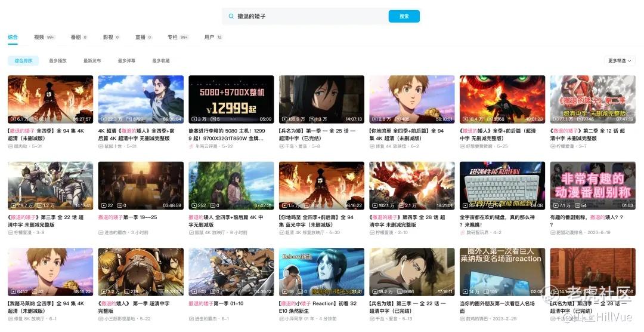644x332 pixels.
Task: Open the 用户 12 tab
Action: coord(213,37)
